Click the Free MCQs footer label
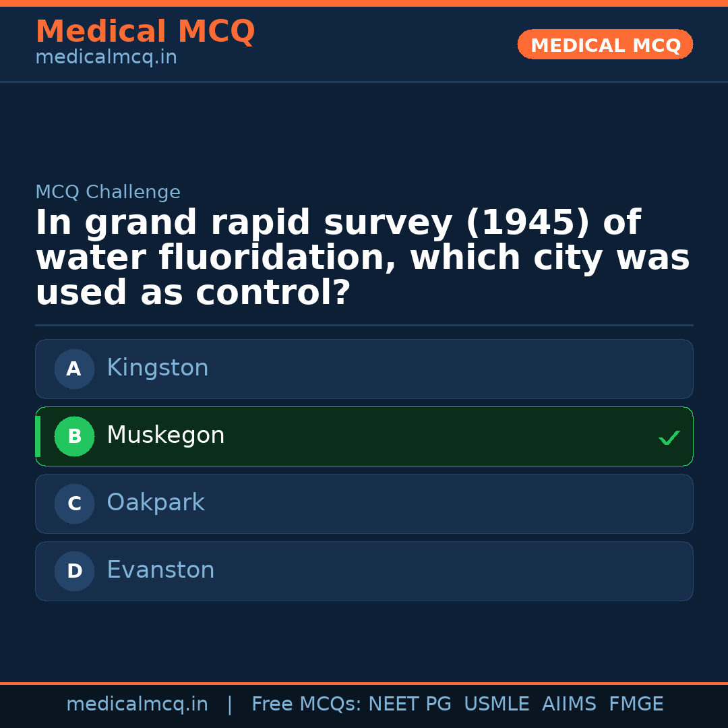This screenshot has height=728, width=728. pos(305,704)
